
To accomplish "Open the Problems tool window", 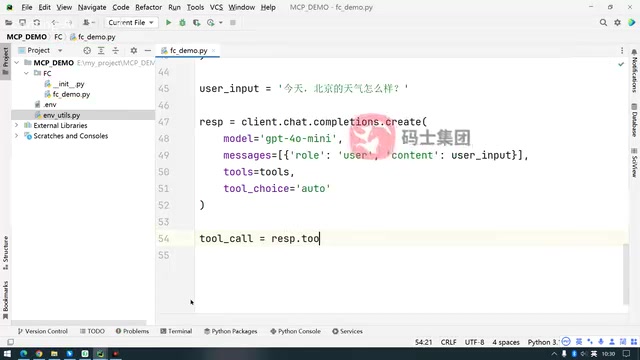I will click(132, 331).
